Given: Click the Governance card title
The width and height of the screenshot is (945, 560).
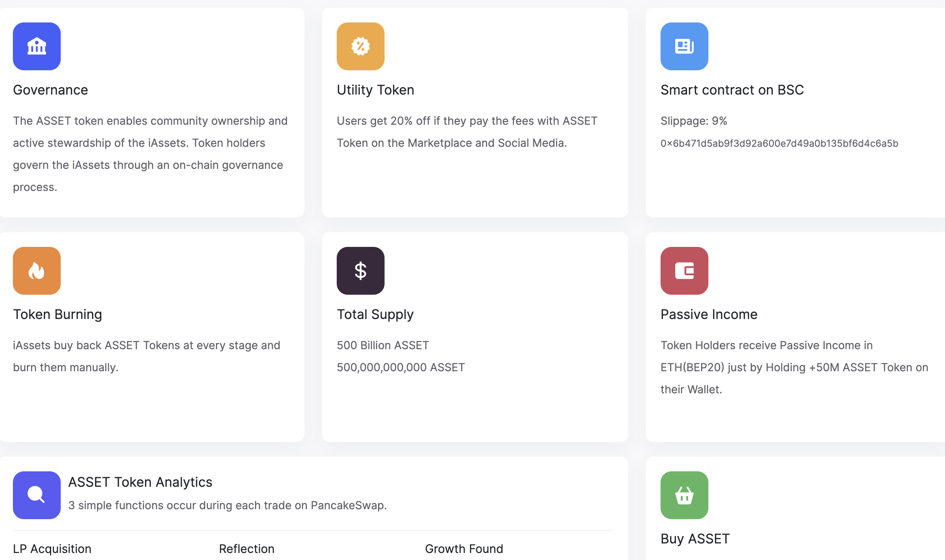Looking at the screenshot, I should pyautogui.click(x=50, y=90).
